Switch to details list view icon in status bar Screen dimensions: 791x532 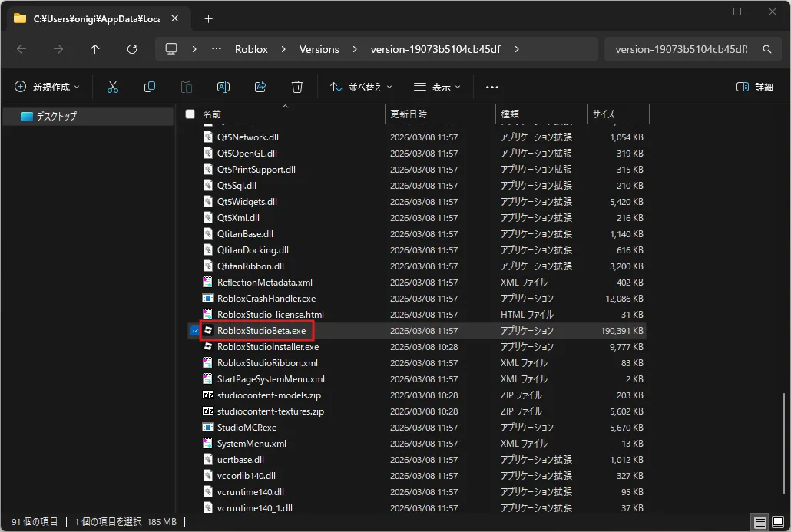point(760,522)
